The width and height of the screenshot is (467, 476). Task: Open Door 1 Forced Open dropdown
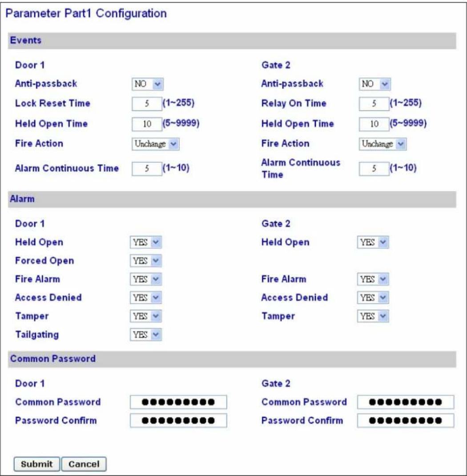point(145,261)
